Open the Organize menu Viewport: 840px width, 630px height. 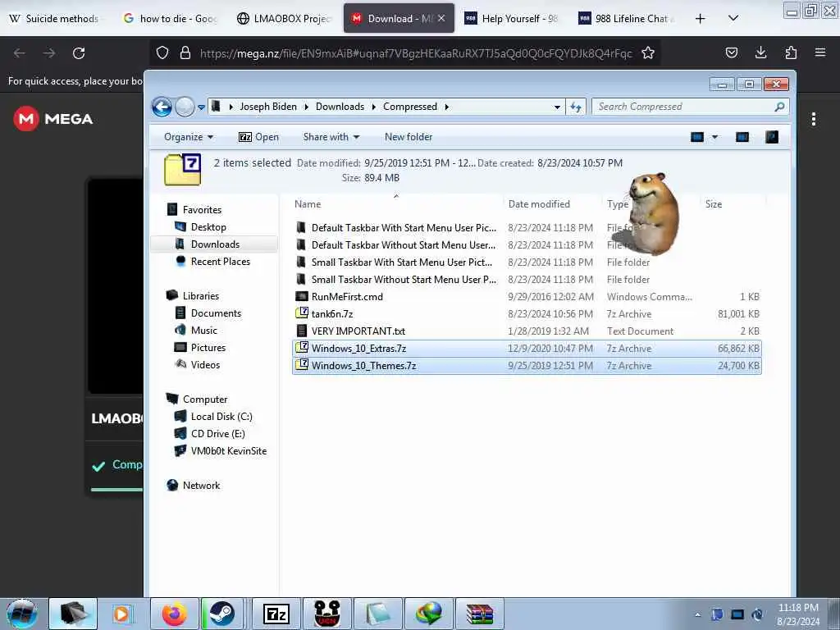tap(189, 137)
